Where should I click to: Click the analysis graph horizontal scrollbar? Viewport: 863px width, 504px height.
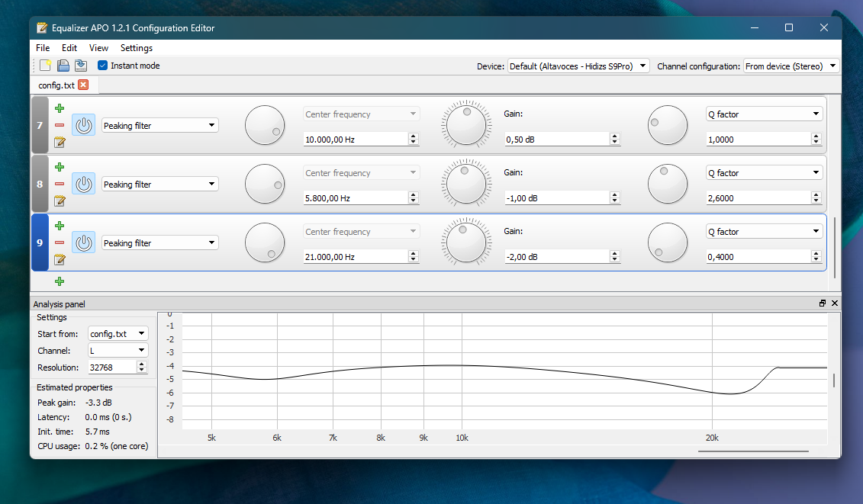pos(753,451)
